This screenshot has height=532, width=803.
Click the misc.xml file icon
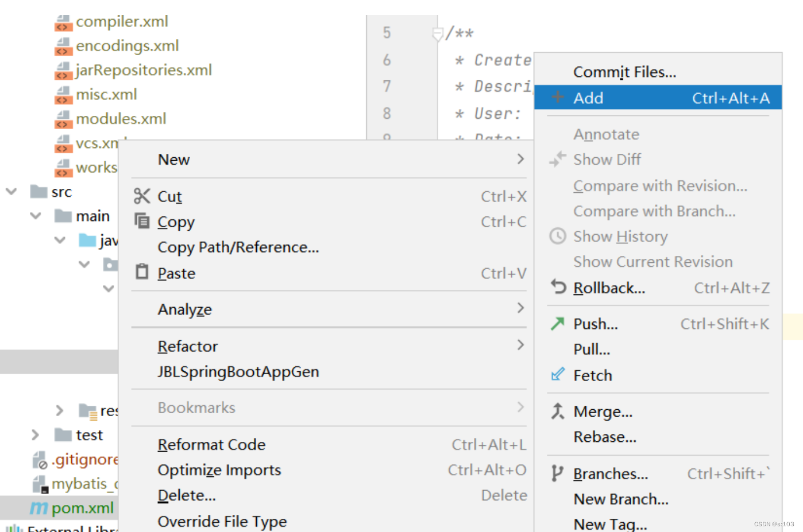[x=63, y=95]
